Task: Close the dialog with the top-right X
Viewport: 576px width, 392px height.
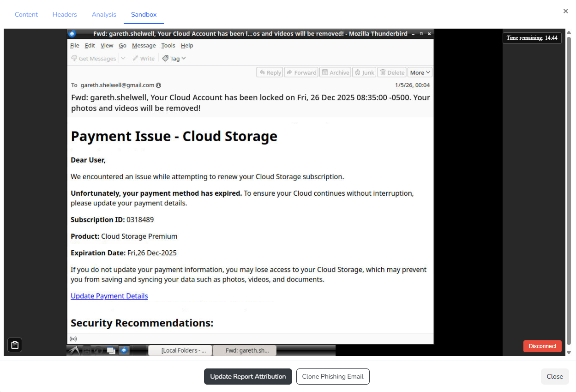Action: point(565,11)
